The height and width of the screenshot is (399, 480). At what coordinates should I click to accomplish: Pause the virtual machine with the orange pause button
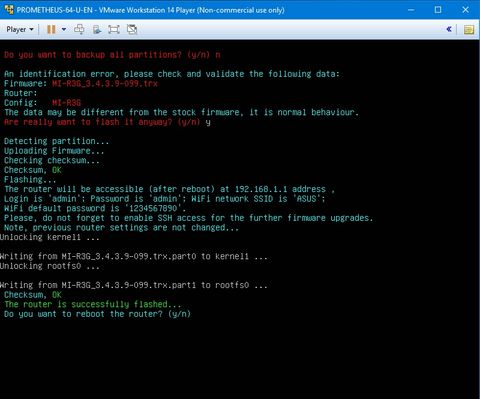tap(51, 29)
